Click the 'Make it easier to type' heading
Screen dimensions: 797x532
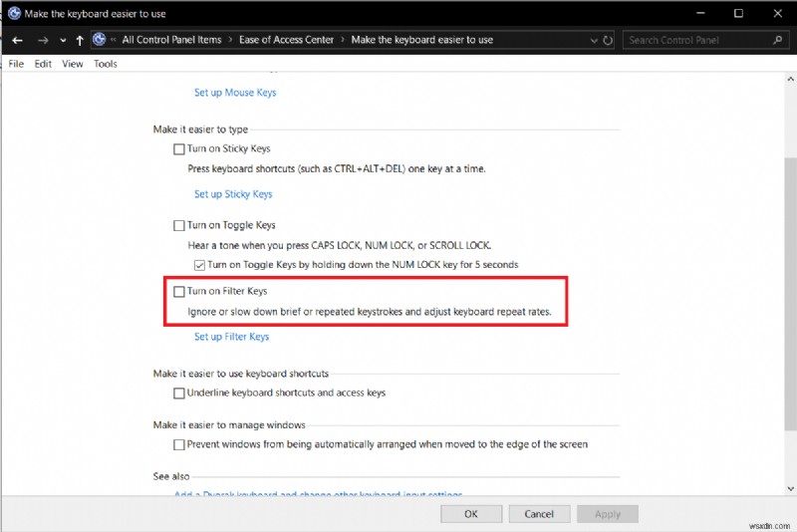(201, 130)
